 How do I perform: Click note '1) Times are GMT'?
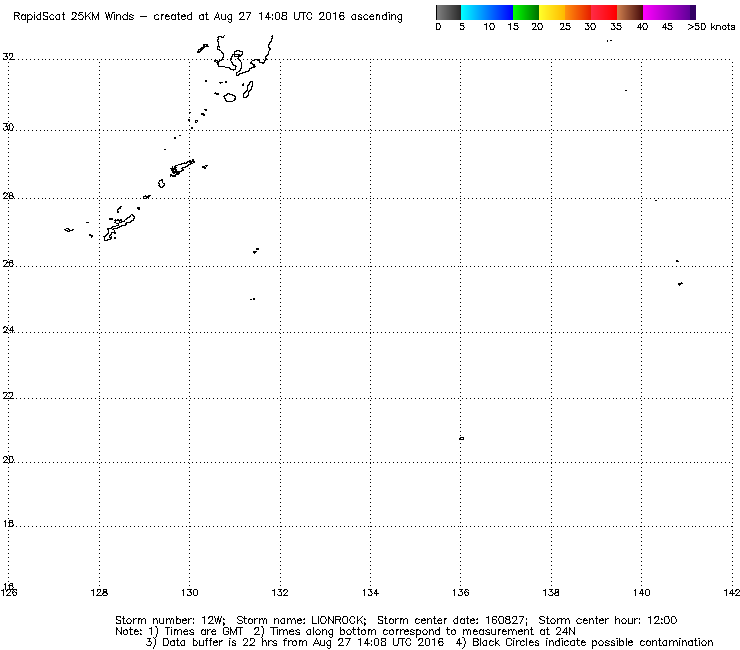[x=196, y=632]
